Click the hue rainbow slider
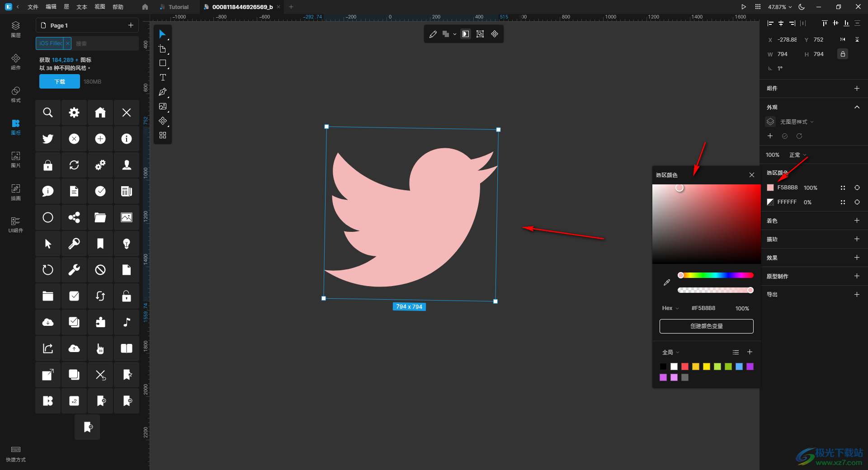Screen dimensions: 868x470 716,275
